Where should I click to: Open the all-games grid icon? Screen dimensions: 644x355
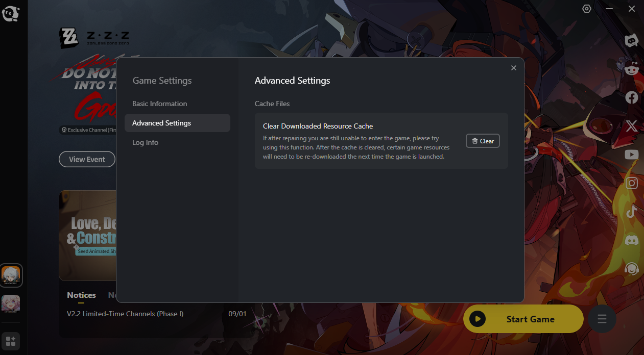click(11, 341)
